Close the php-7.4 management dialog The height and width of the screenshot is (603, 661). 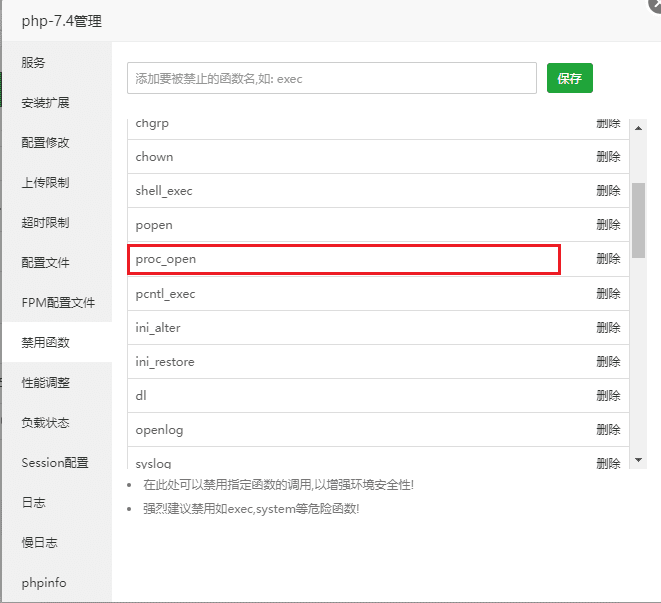[654, 4]
